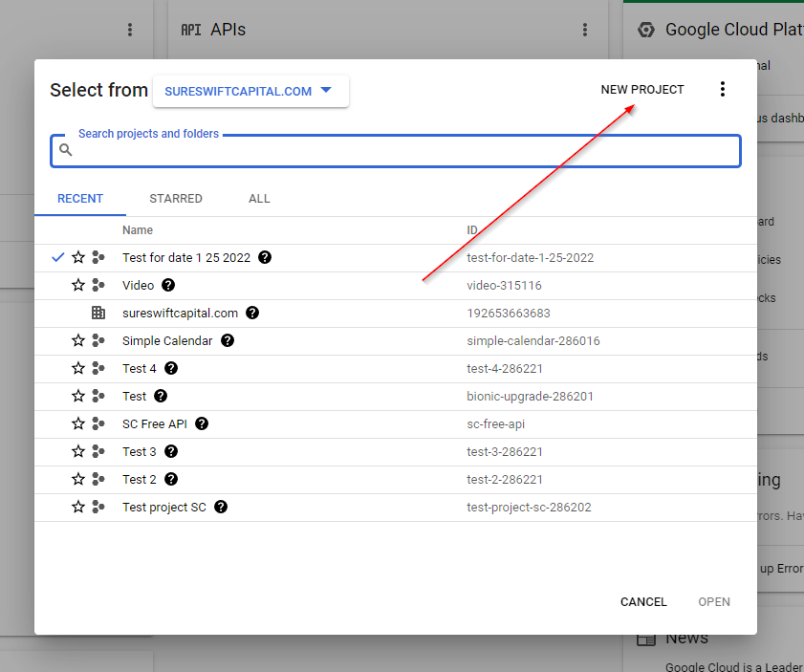Screen dimensions: 804x672
Task: Expand the SURESWIFTCAPITAL.COM organization dropdown
Action: point(250,92)
